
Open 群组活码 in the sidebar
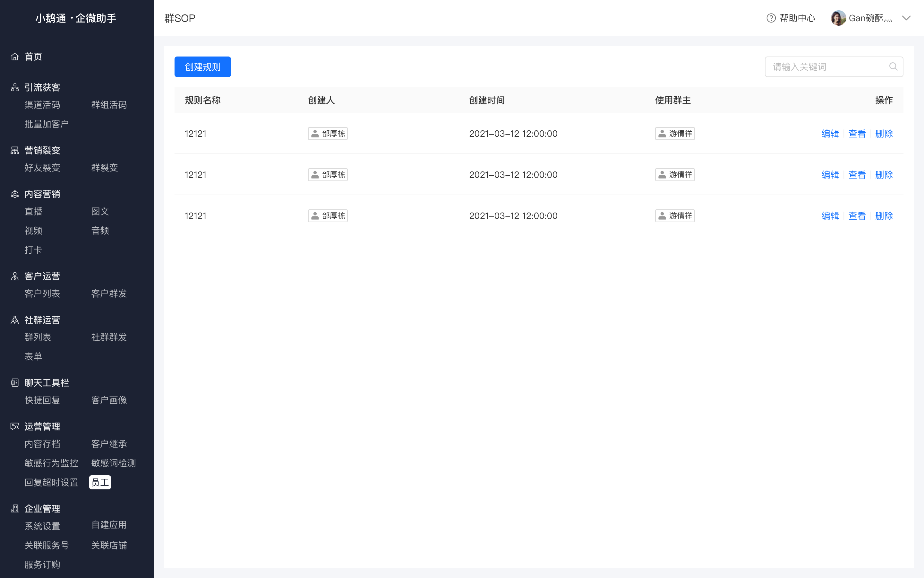pos(109,105)
